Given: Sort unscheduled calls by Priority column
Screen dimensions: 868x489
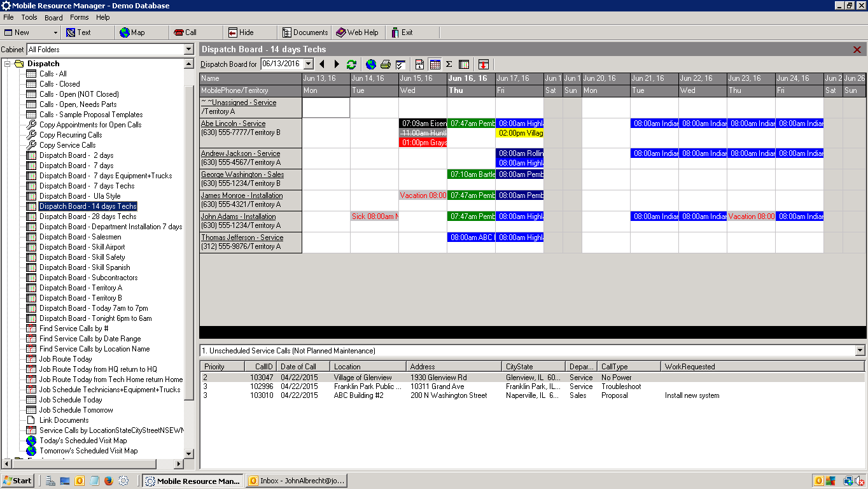Looking at the screenshot, I should pos(223,367).
